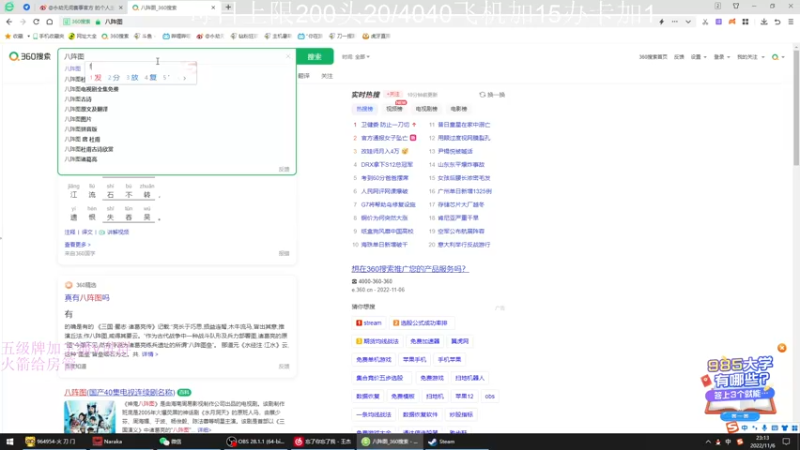Clear the search box with X icon
The width and height of the screenshot is (800, 450).
point(288,56)
